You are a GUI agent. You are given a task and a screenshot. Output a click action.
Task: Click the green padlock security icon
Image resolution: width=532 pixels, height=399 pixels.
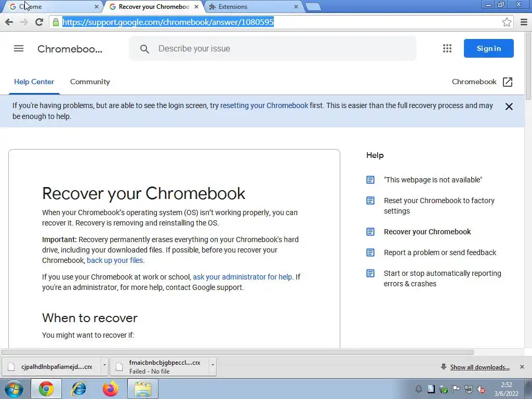(x=56, y=22)
